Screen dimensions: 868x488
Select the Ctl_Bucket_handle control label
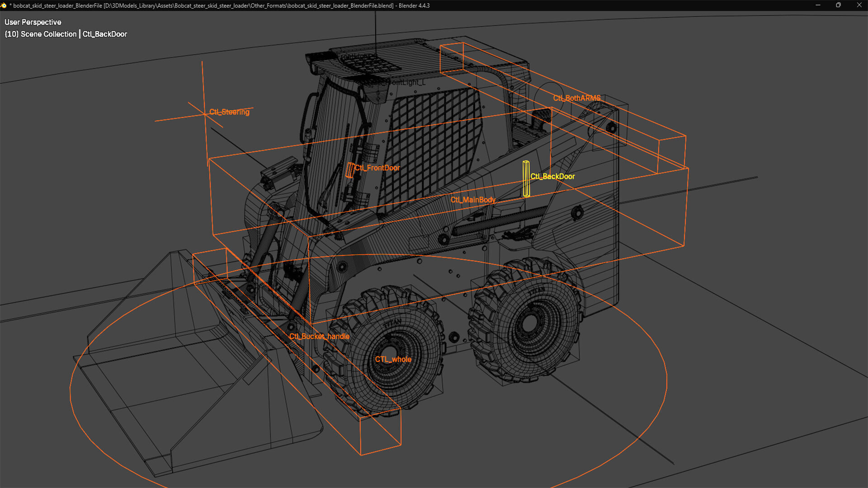319,337
